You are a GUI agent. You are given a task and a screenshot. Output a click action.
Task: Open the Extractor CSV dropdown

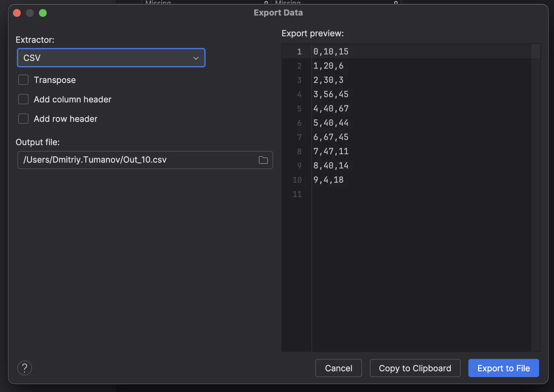[107, 58]
